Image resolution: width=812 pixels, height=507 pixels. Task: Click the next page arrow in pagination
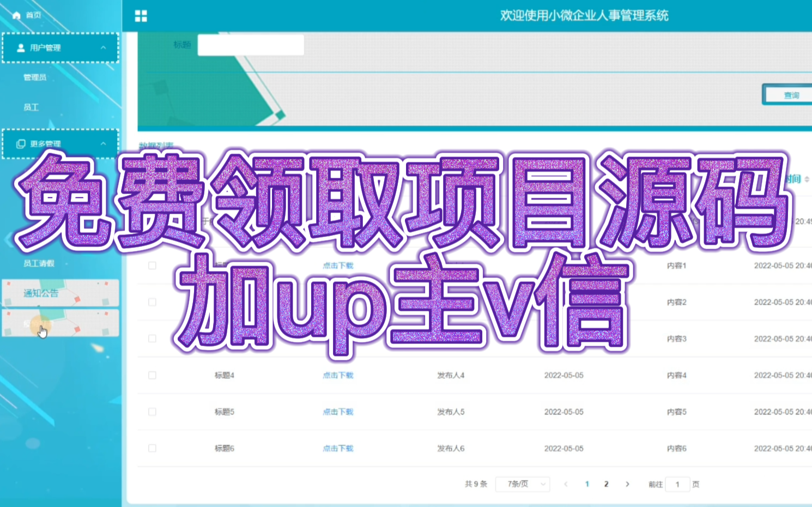628,484
